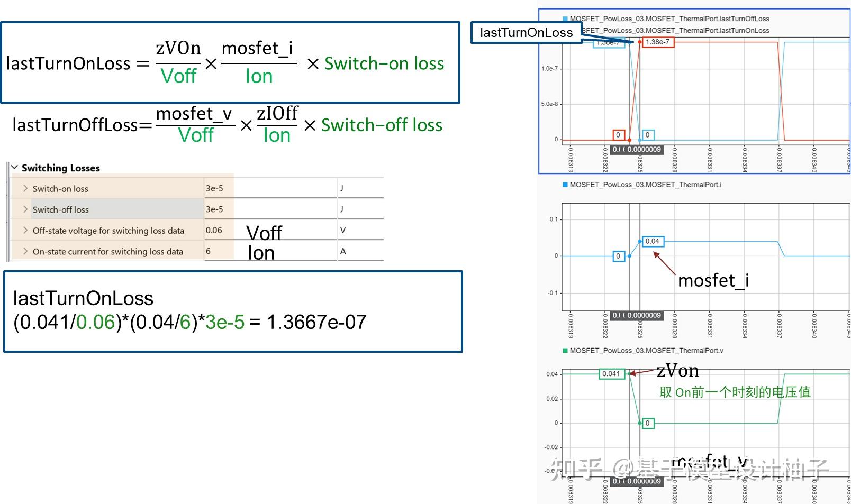Viewport: 851px width, 504px height.
Task: Click the 1.0e-7 y-axis tick in loss plot
Action: tap(549, 69)
